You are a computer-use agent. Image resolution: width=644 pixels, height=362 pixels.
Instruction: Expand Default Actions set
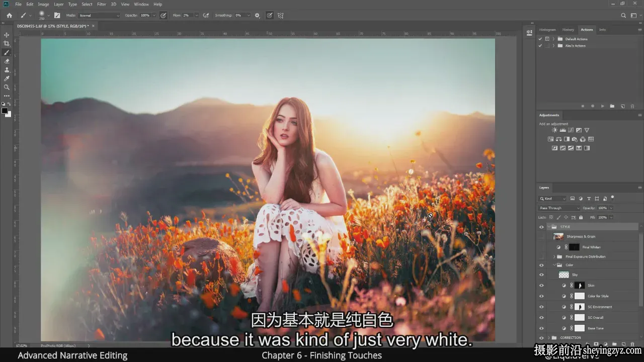553,39
